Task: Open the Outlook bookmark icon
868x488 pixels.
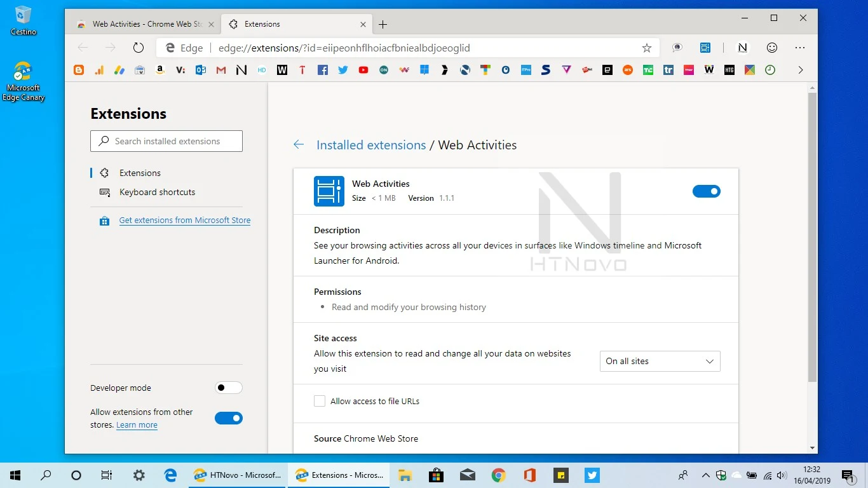Action: tap(201, 71)
